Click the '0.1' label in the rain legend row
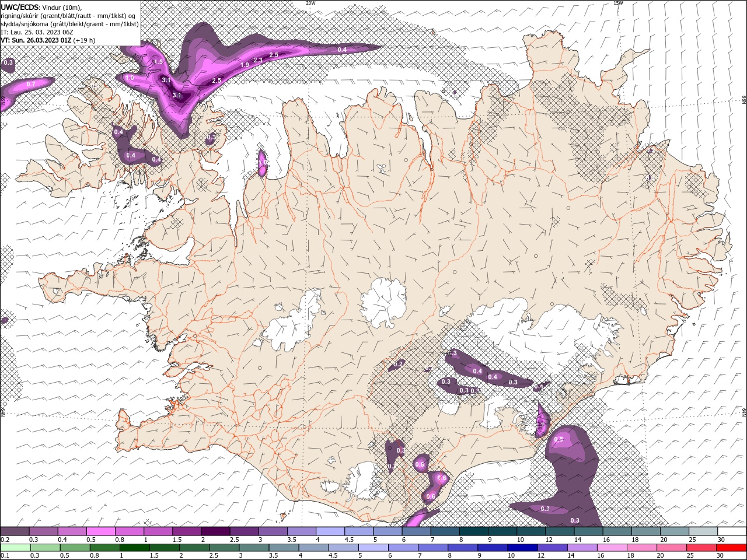 click(x=5, y=556)
